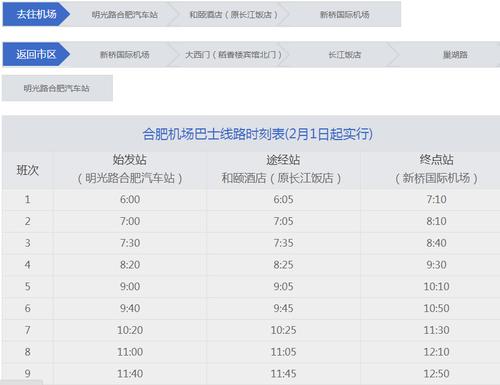Select via-stop time 9:45 cell
This screenshot has width=500, height=385.
(x=283, y=308)
